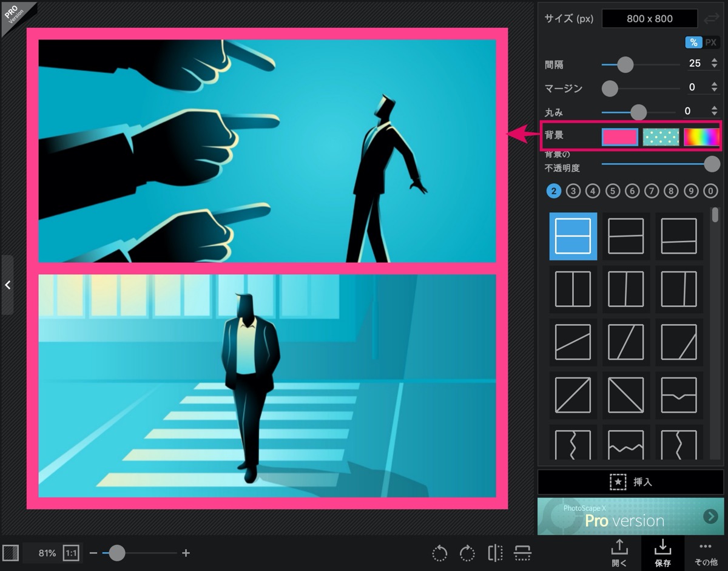The width and height of the screenshot is (728, 571).
Task: Flip the collage vertically
Action: [x=522, y=553]
